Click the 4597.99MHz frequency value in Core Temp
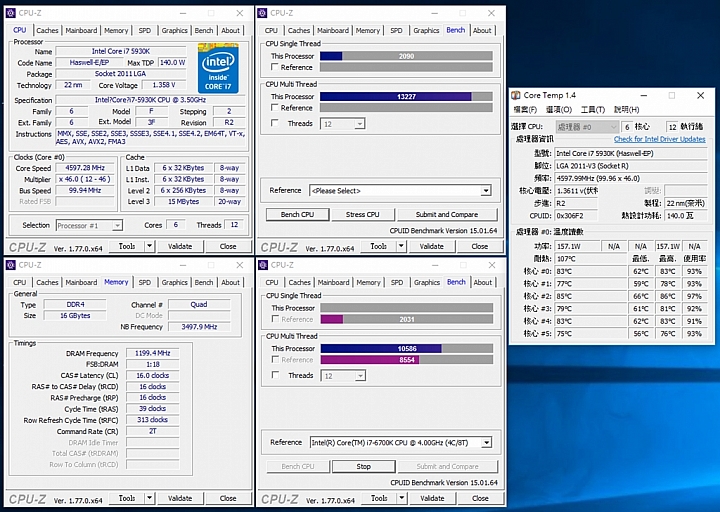Viewport: 720px width, 512px height. click(631, 178)
